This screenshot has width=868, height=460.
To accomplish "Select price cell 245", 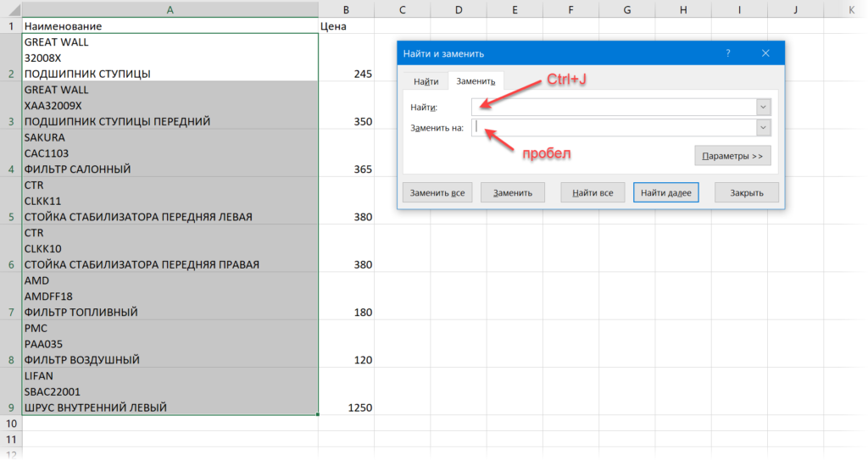I will (346, 58).
